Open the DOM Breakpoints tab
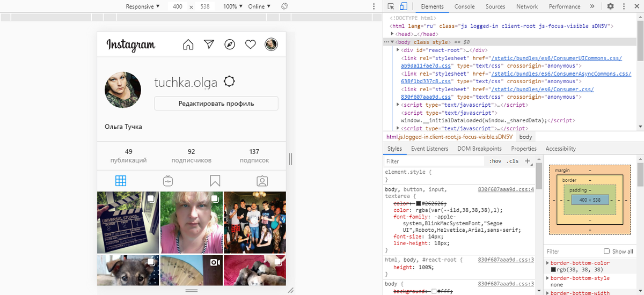This screenshot has height=295, width=644. point(479,149)
